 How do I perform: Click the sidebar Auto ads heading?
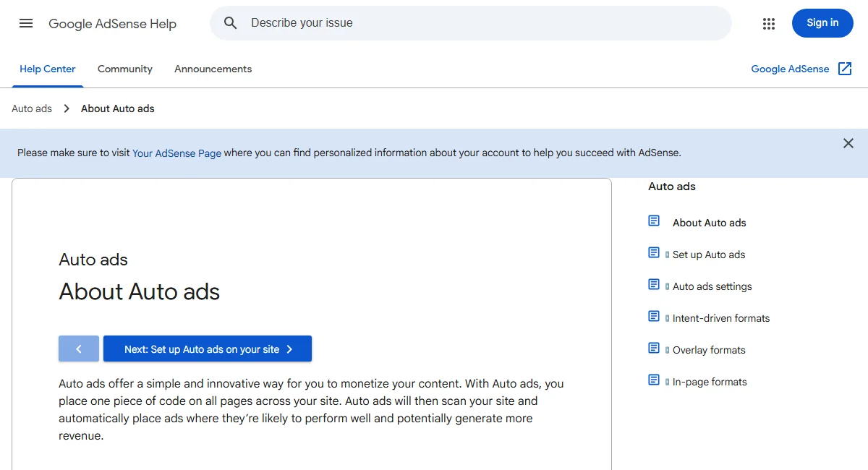[x=672, y=187]
